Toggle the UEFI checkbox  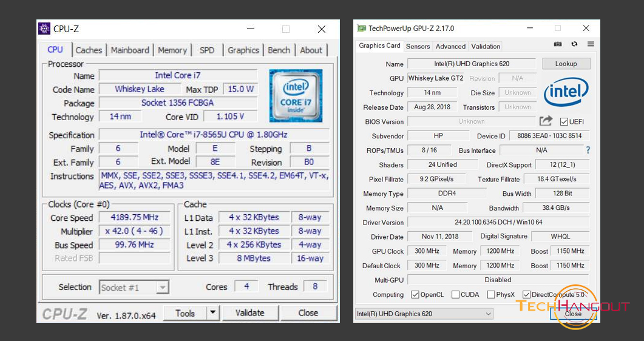(x=564, y=121)
